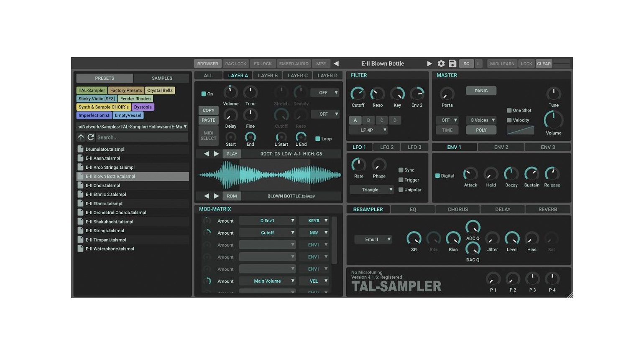This screenshot has height=355, width=644.
Task: Refresh the preset browser list
Action: pos(90,137)
